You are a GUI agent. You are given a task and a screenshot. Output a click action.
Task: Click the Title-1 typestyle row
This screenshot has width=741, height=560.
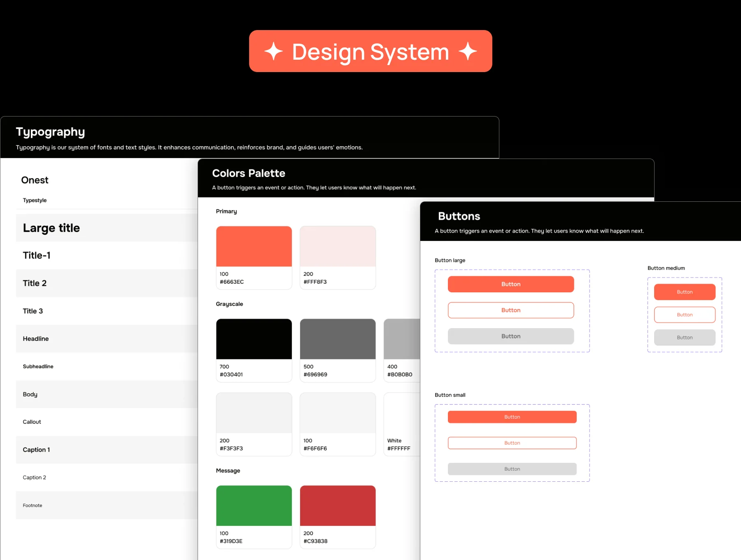coord(107,255)
